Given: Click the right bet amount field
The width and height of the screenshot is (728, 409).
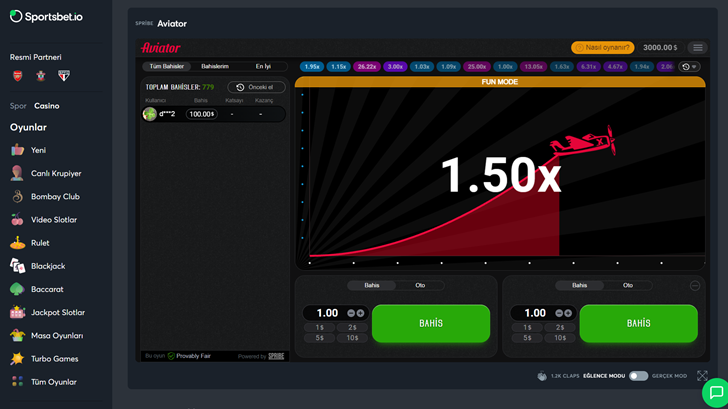Looking at the screenshot, I should pos(535,313).
